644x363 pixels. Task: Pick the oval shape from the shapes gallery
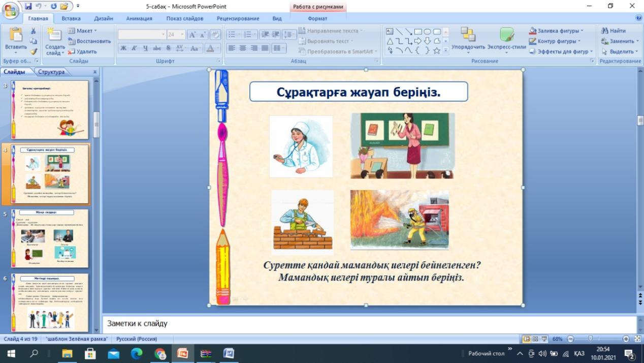tap(427, 32)
